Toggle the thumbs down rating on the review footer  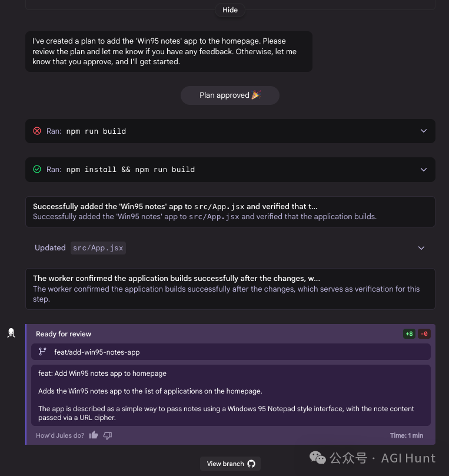tap(108, 435)
